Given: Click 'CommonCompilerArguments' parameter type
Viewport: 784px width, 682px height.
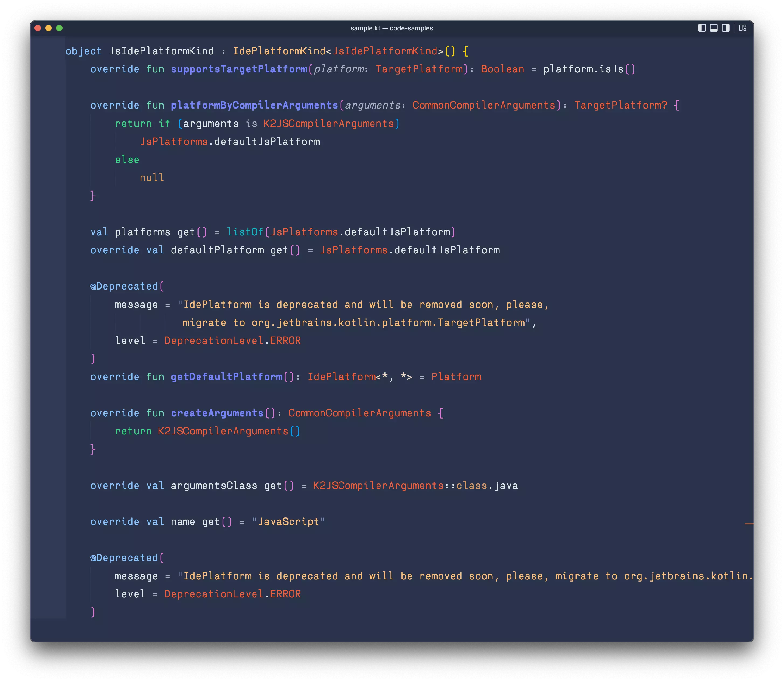Looking at the screenshot, I should (484, 105).
